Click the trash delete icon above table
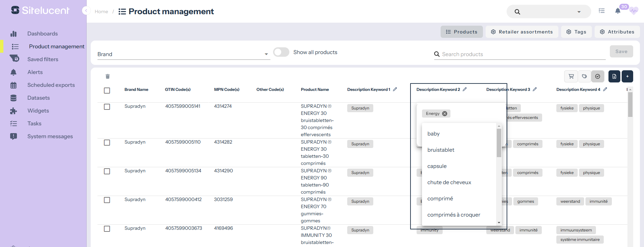Viewport: 644px width, 247px height. click(x=108, y=76)
